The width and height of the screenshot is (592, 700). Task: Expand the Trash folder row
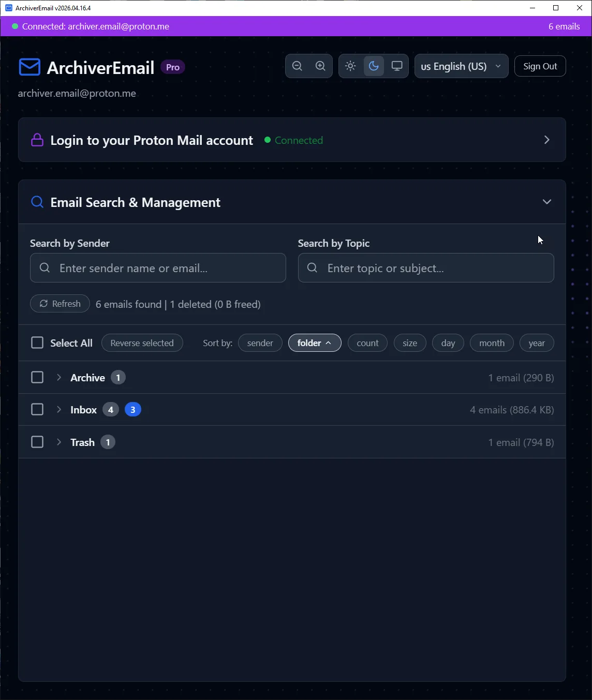point(59,442)
